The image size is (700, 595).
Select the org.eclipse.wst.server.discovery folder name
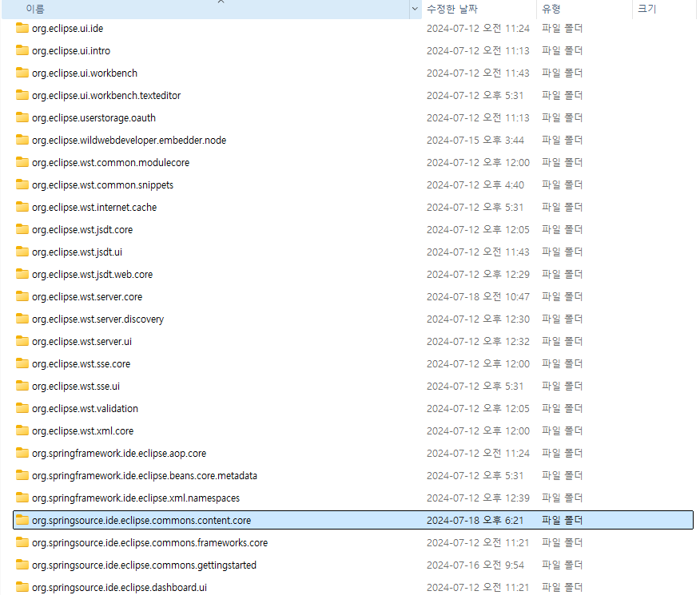click(97, 319)
